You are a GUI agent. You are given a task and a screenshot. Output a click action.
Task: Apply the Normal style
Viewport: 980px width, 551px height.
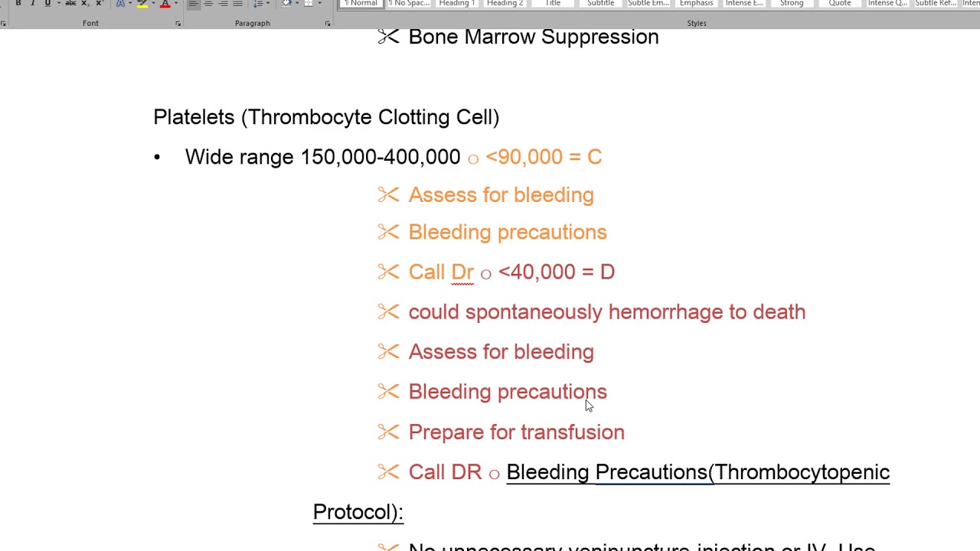[361, 4]
